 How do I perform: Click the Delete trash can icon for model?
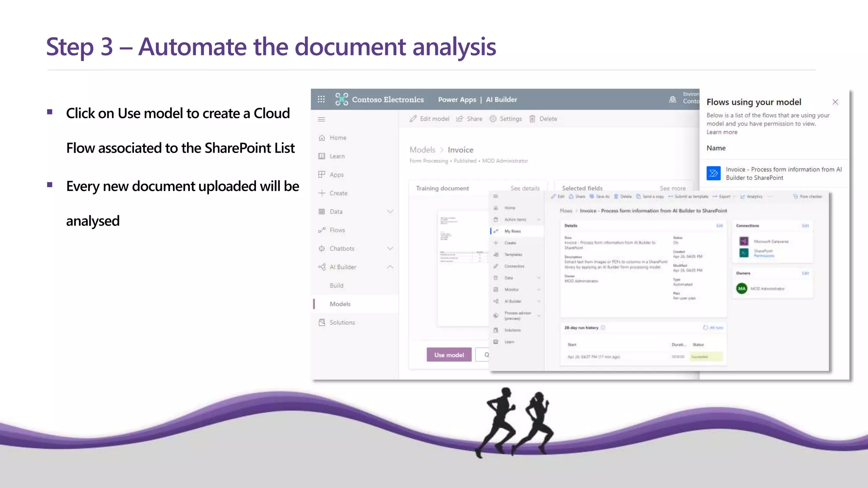click(x=532, y=119)
